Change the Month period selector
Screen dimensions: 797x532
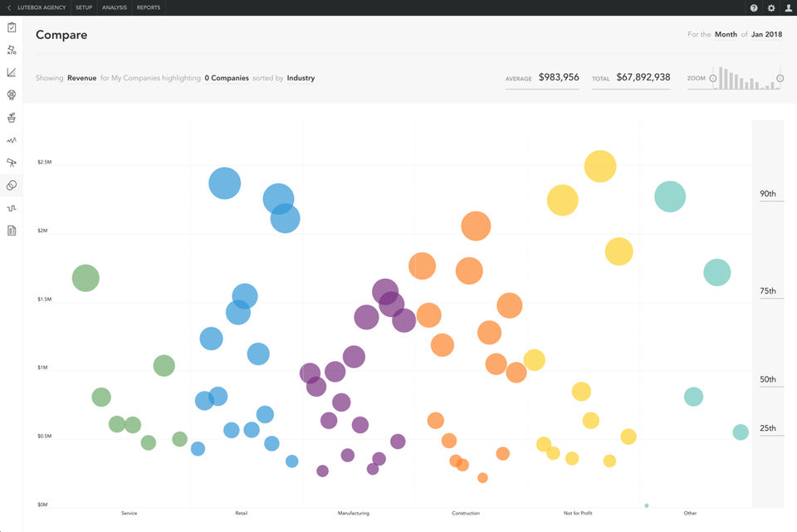(x=726, y=34)
